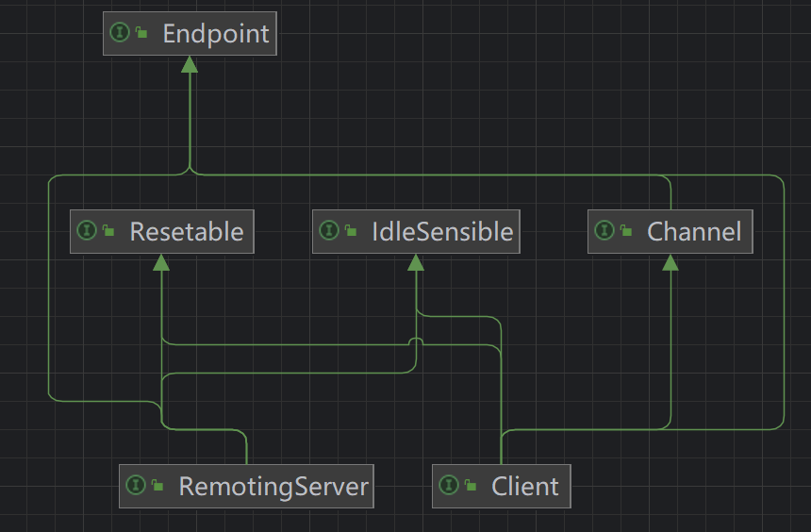
Task: Click the public-access lock icon beside Client
Action: click(471, 486)
